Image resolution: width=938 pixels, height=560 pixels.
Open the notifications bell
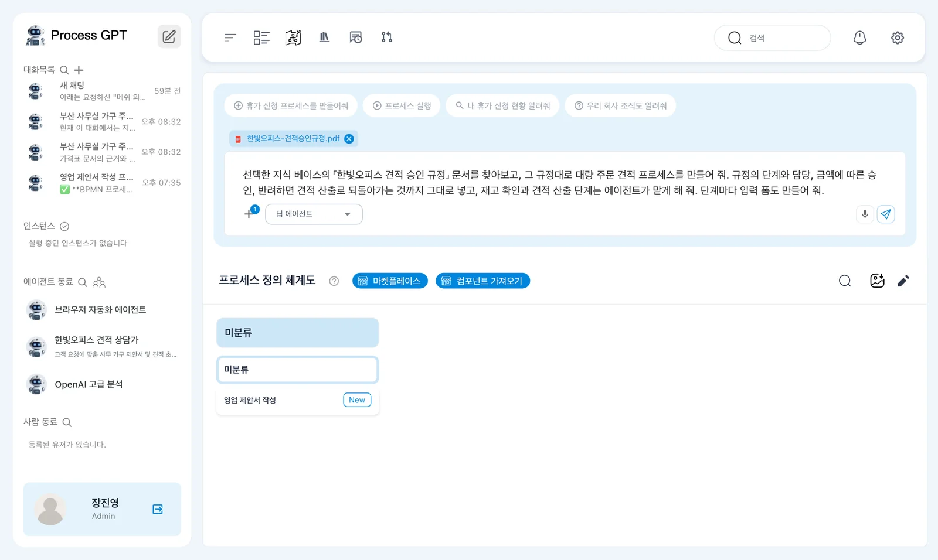coord(859,37)
